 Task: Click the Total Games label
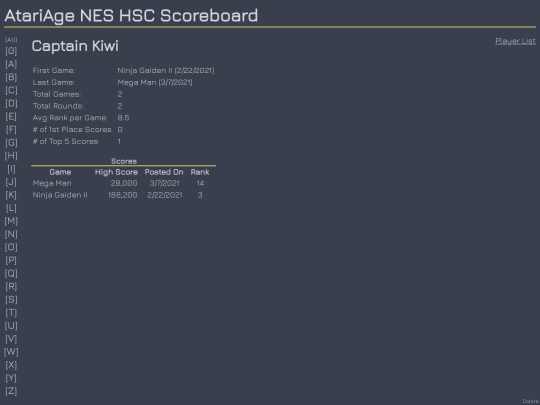tap(57, 94)
